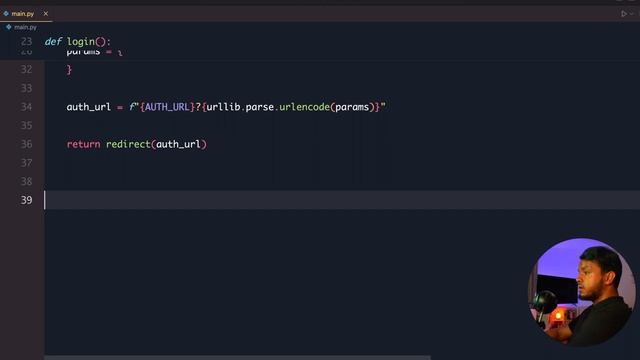Select line number 33 in the gutter
640x360 pixels.
pyautogui.click(x=26, y=88)
